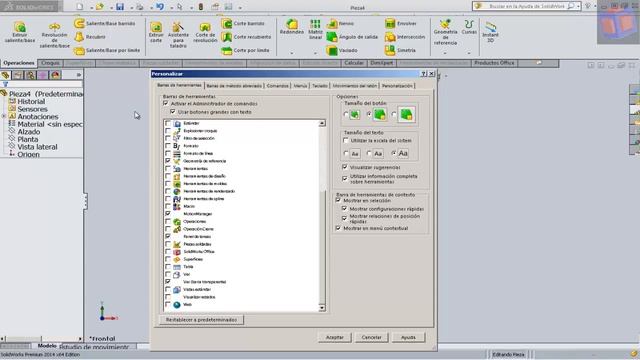Select medium Aa text size radio

pyautogui.click(x=369, y=153)
